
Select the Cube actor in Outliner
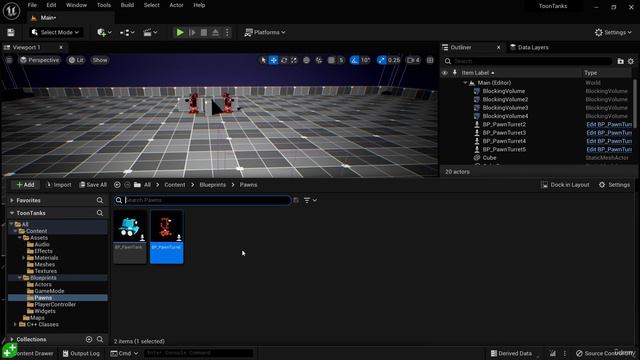[x=489, y=158]
